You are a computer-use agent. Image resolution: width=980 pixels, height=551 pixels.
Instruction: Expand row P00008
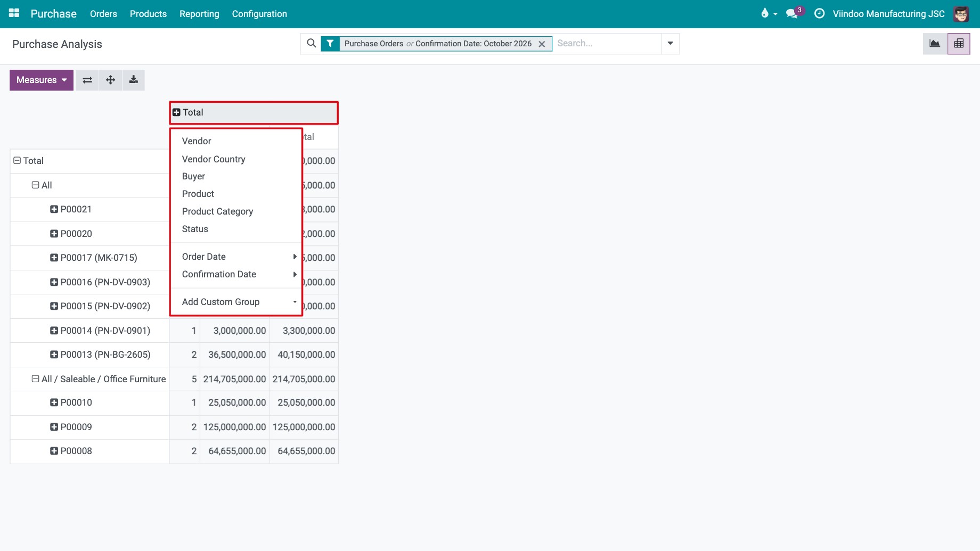[x=54, y=451]
